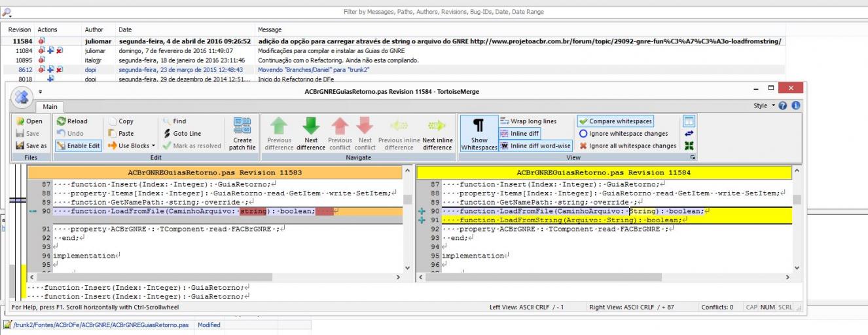Click the right pane header Revision 11584
This screenshot has height=335, width=868.
tap(604, 172)
